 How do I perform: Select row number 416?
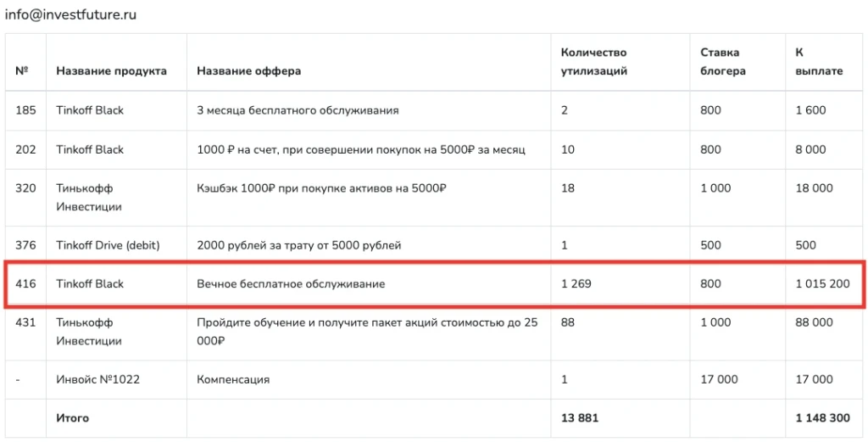click(25, 284)
